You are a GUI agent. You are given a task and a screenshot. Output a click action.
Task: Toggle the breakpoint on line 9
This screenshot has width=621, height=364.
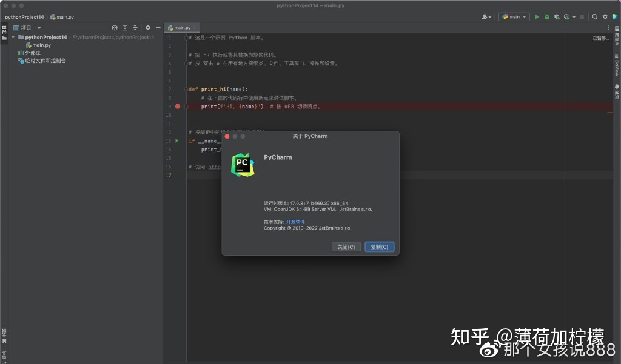(178, 106)
